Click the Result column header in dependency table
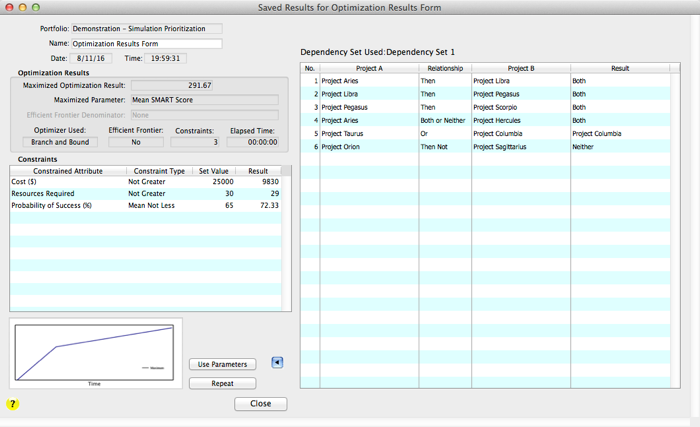The width and height of the screenshot is (700, 427). pyautogui.click(x=619, y=68)
